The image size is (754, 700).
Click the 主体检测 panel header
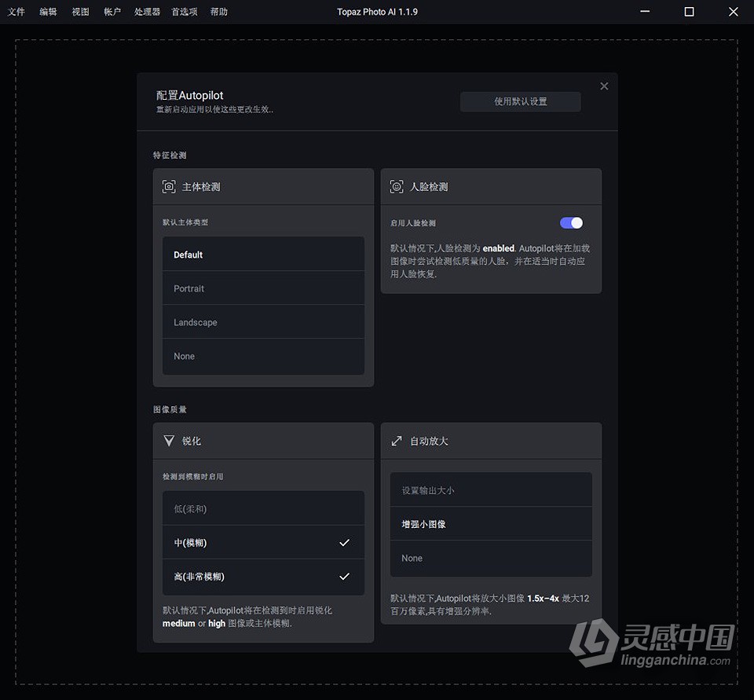pos(263,187)
